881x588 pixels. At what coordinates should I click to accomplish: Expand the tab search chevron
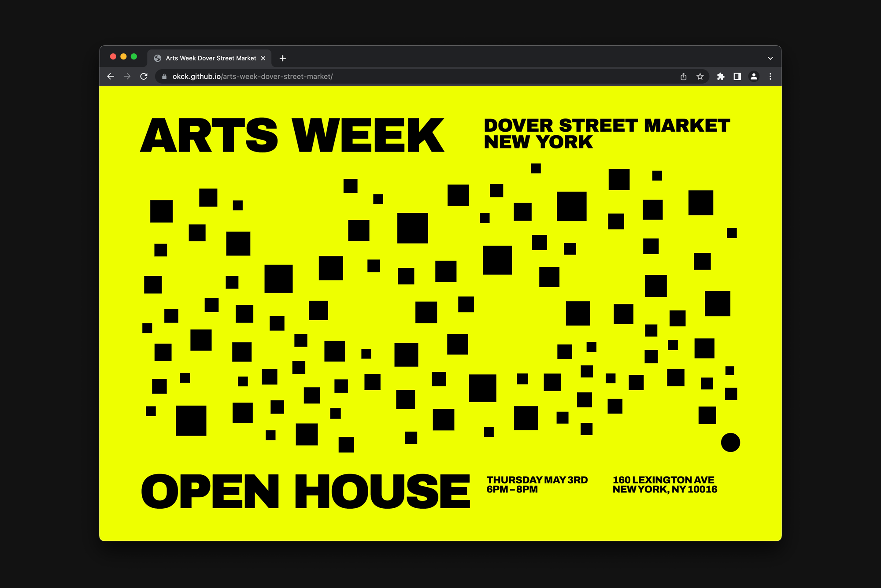pyautogui.click(x=770, y=58)
